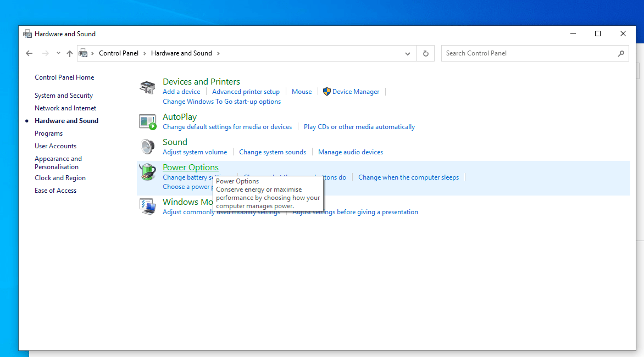Image resolution: width=644 pixels, height=357 pixels.
Task: Open Programs category
Action: click(x=48, y=133)
